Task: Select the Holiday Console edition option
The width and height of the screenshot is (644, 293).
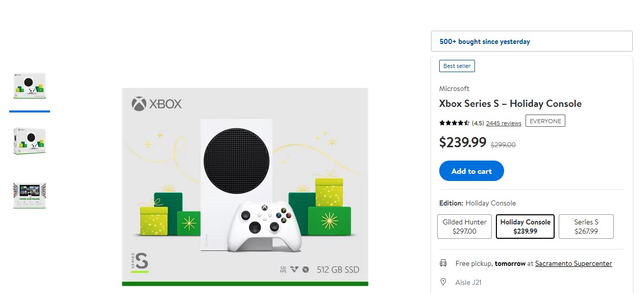Action: coord(525,227)
